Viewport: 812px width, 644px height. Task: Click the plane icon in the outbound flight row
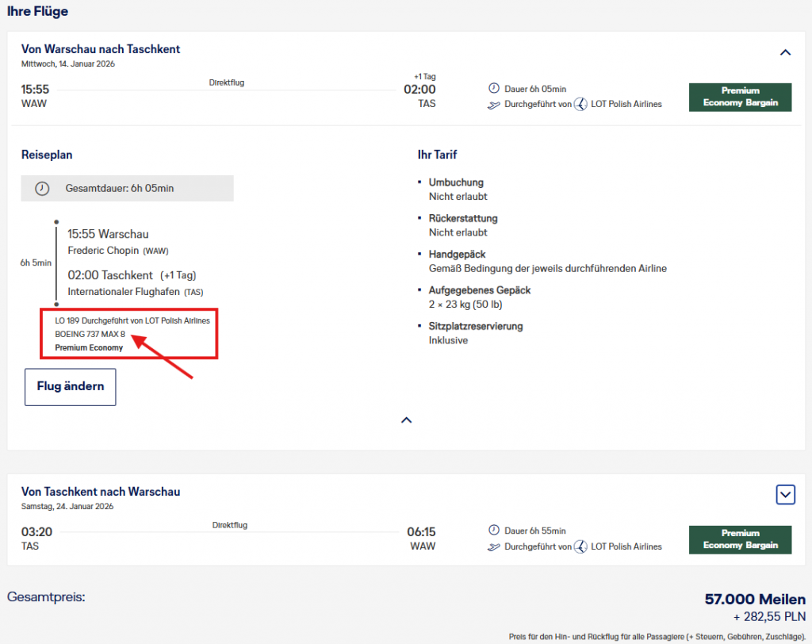[x=494, y=104]
